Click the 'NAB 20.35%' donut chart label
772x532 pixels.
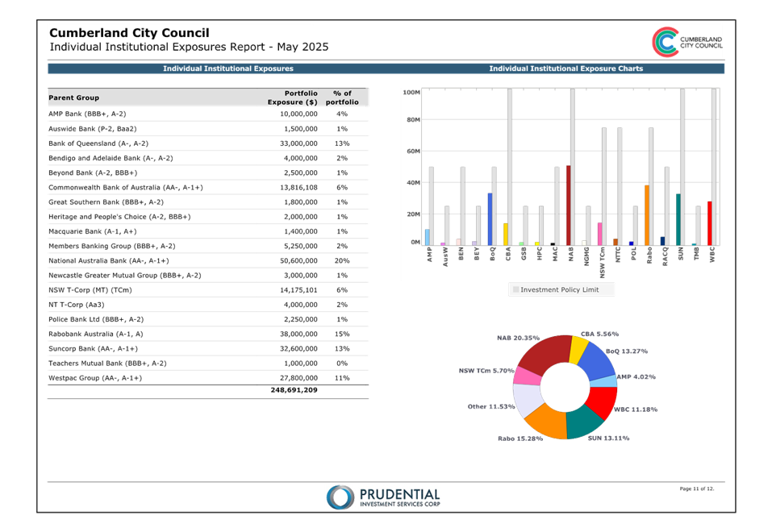click(x=518, y=338)
